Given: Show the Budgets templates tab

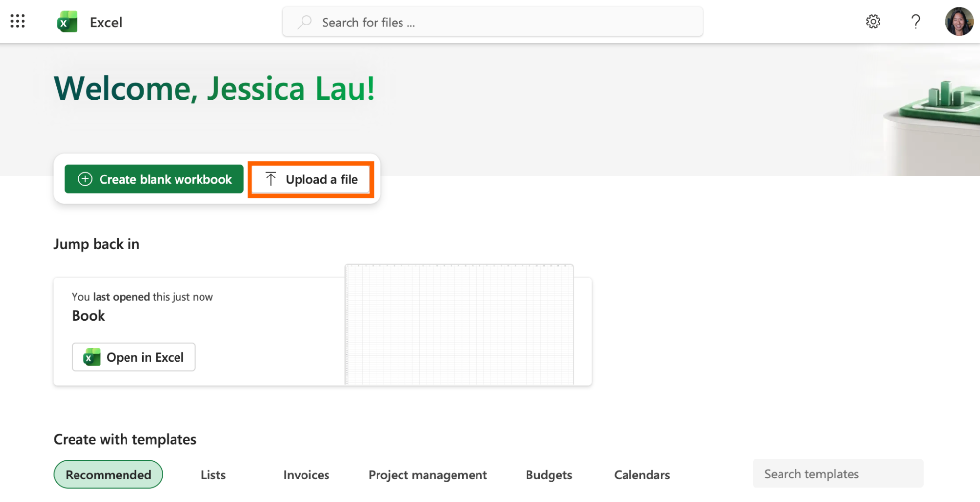Looking at the screenshot, I should (549, 475).
